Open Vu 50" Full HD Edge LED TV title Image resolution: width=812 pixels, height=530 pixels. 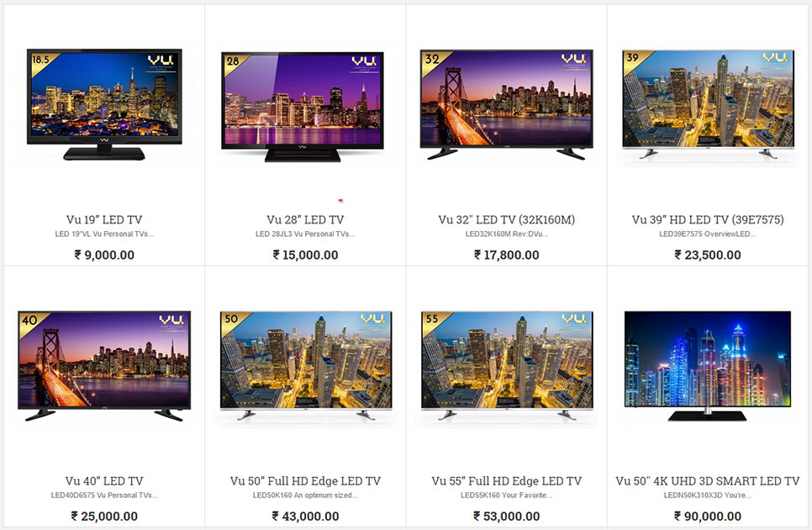[x=305, y=480]
